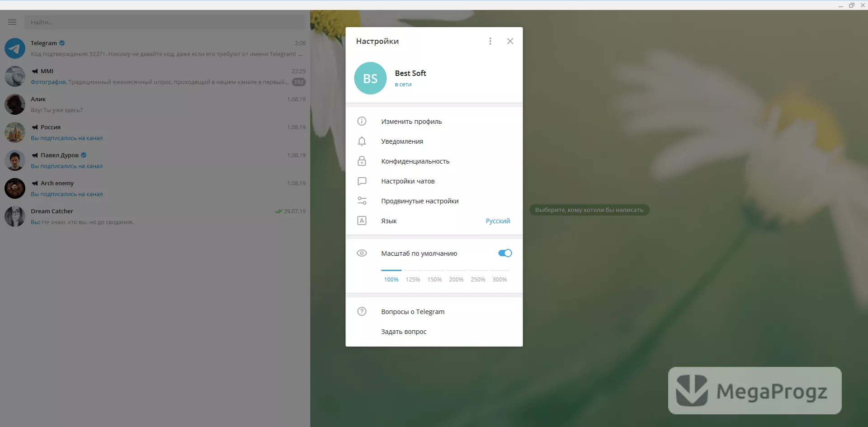Open Настройки чатов

[x=434, y=181]
